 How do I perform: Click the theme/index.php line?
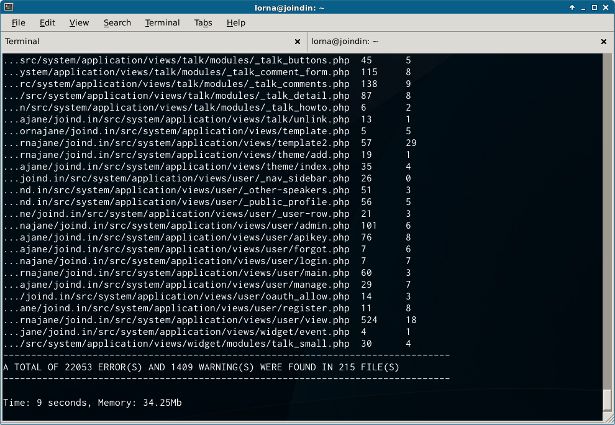click(207, 167)
